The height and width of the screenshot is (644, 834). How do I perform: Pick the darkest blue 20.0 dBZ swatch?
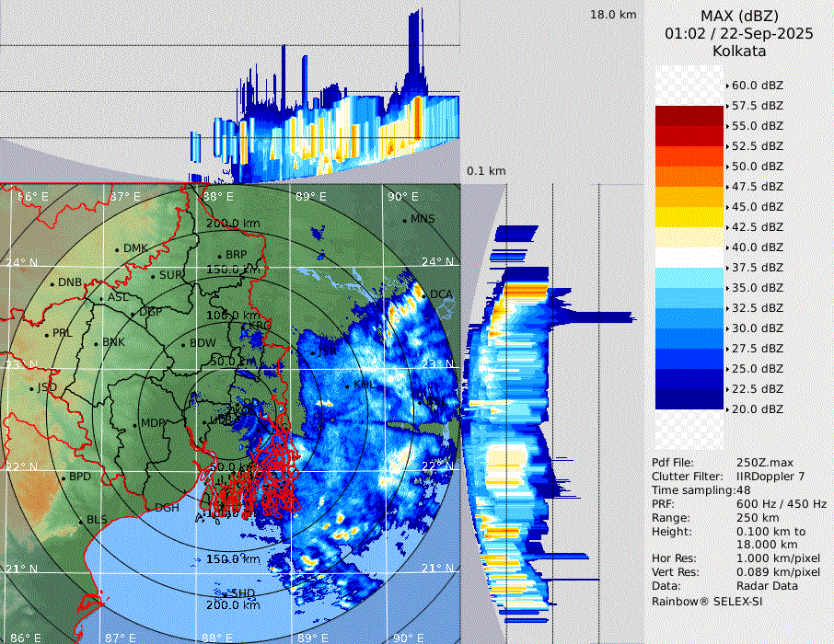coord(689,398)
